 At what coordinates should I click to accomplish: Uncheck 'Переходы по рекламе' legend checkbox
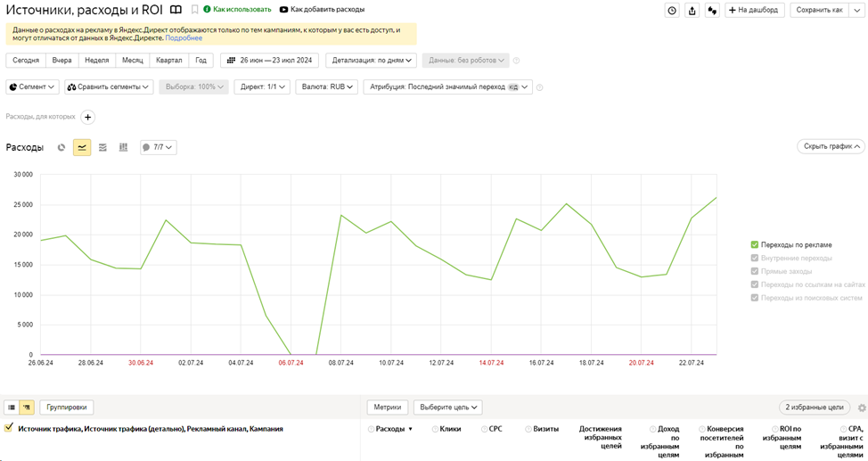pos(755,244)
